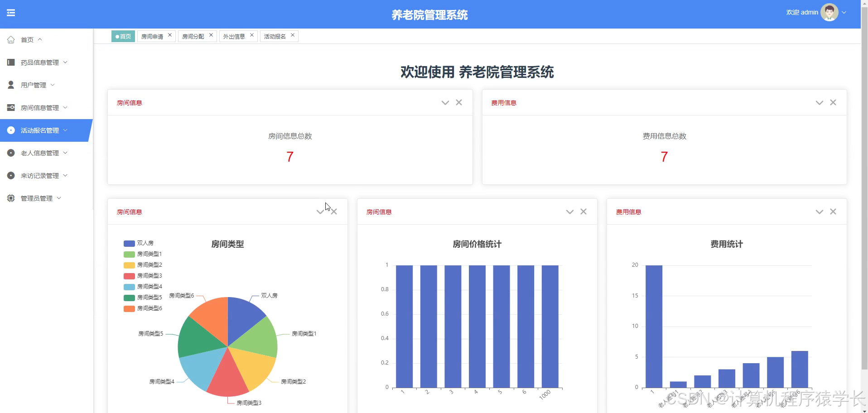Click the 房间信息管理 room info icon
This screenshot has width=868, height=413.
tap(11, 107)
